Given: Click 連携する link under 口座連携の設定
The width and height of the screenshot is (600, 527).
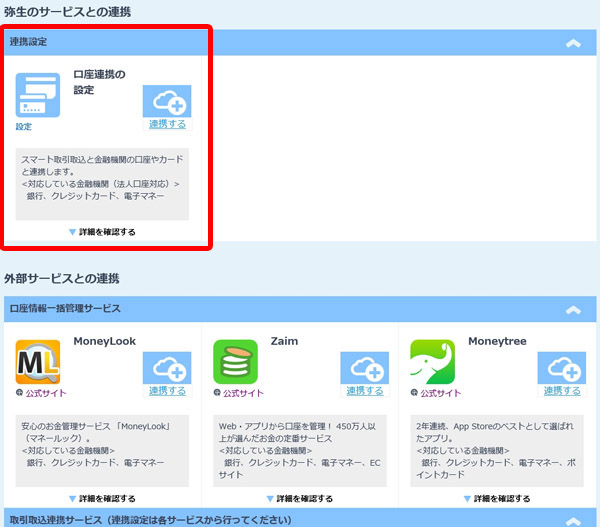Looking at the screenshot, I should coord(167,124).
